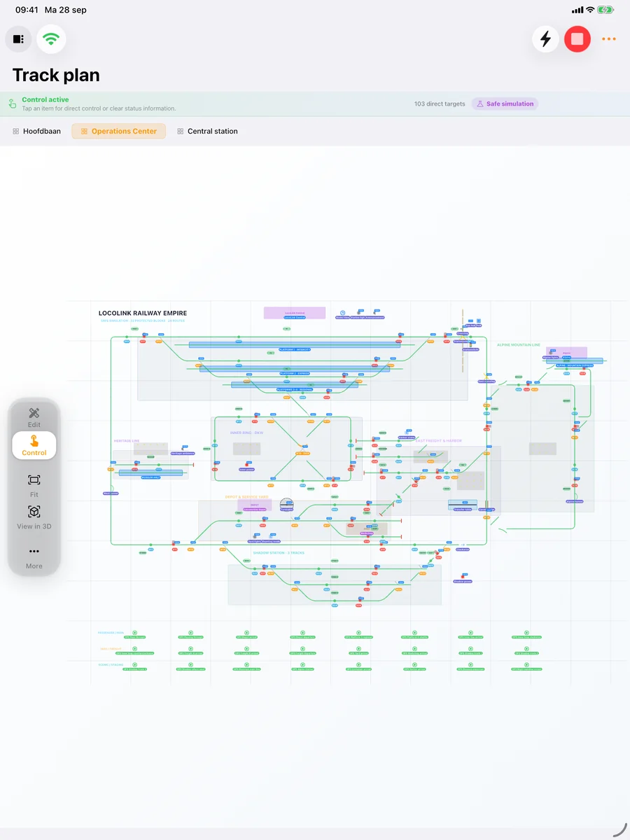Tap the LocoLink Central station label

pos(295,317)
